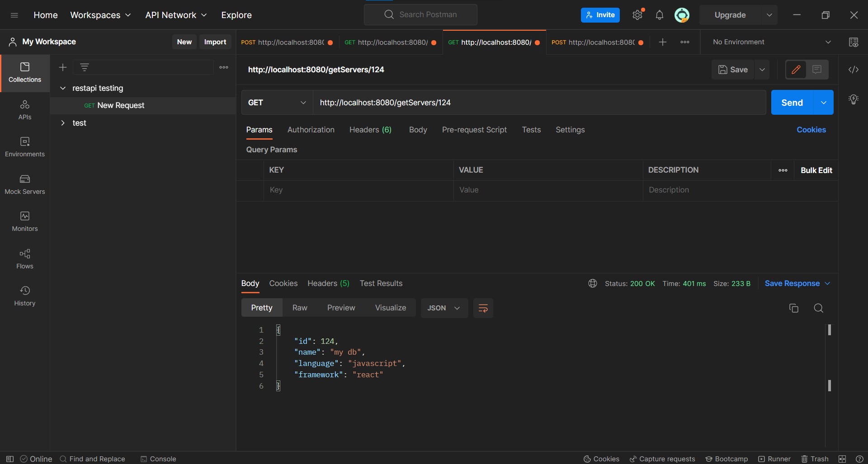
Task: Click the Save button
Action: click(733, 70)
